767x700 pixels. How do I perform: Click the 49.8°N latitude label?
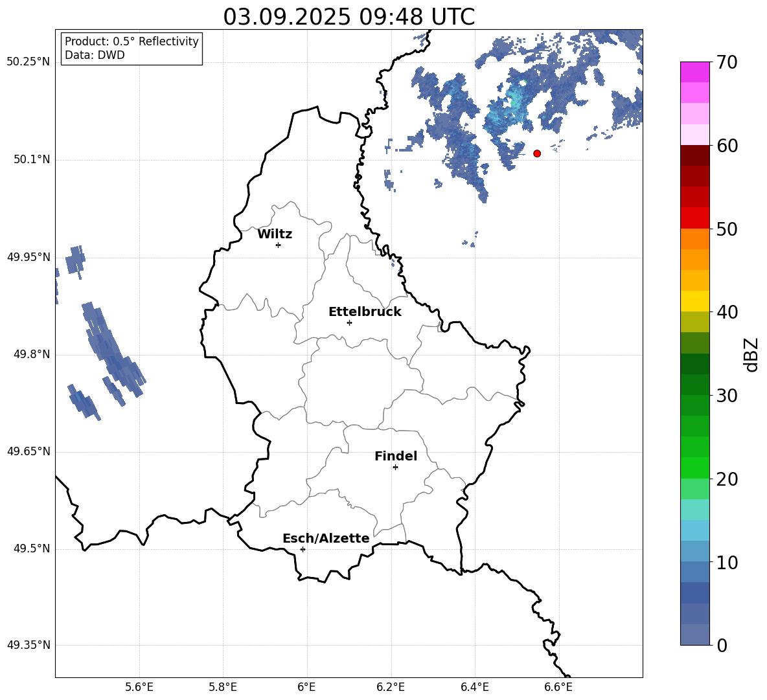click(x=32, y=354)
